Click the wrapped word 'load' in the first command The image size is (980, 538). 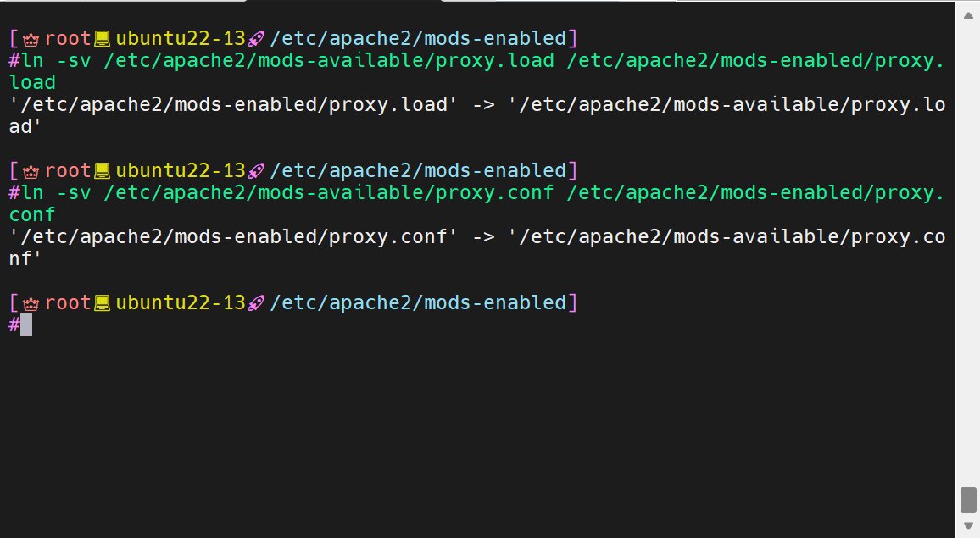coord(32,82)
